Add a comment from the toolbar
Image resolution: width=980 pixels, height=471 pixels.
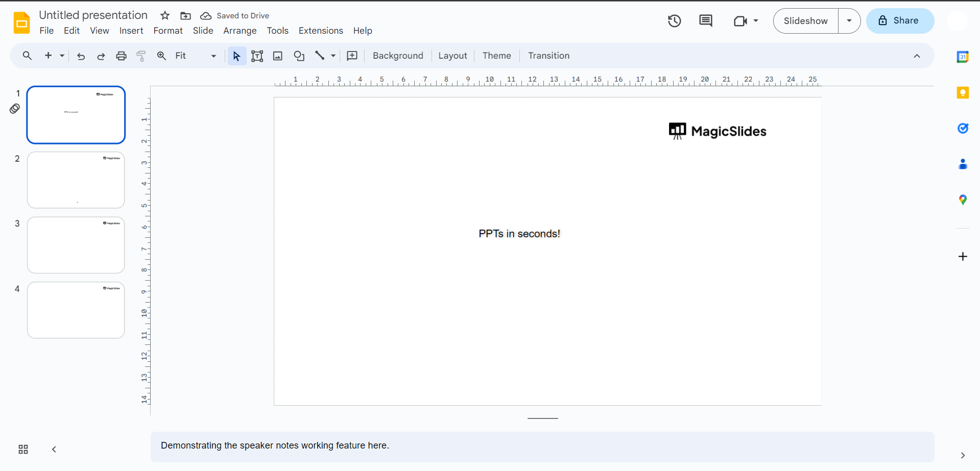[x=352, y=56]
